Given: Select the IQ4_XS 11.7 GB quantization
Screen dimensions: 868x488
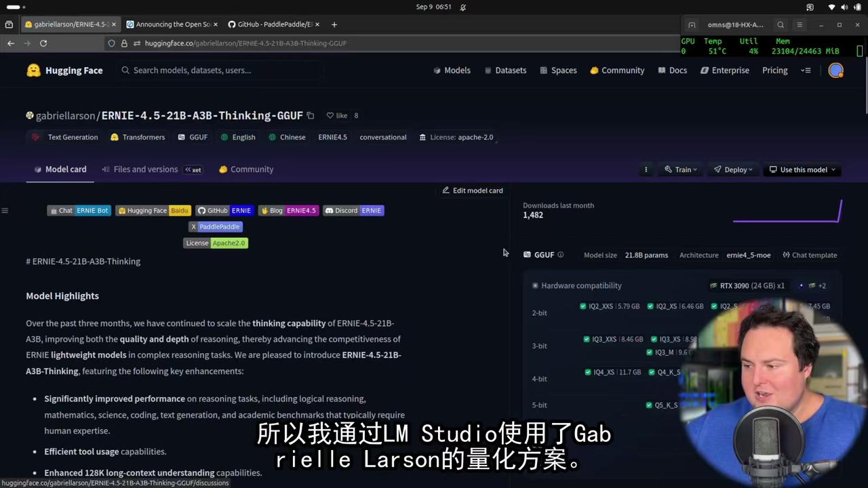Looking at the screenshot, I should click(x=613, y=372).
